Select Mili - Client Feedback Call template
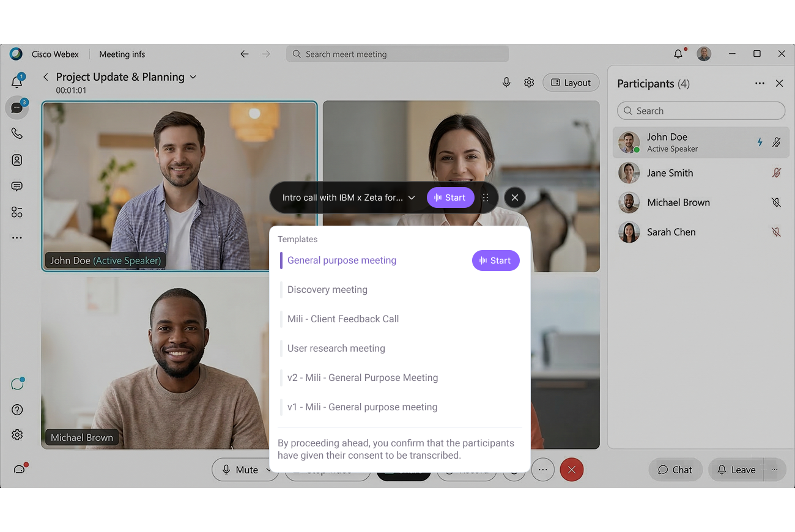This screenshot has width=795, height=532. (342, 319)
